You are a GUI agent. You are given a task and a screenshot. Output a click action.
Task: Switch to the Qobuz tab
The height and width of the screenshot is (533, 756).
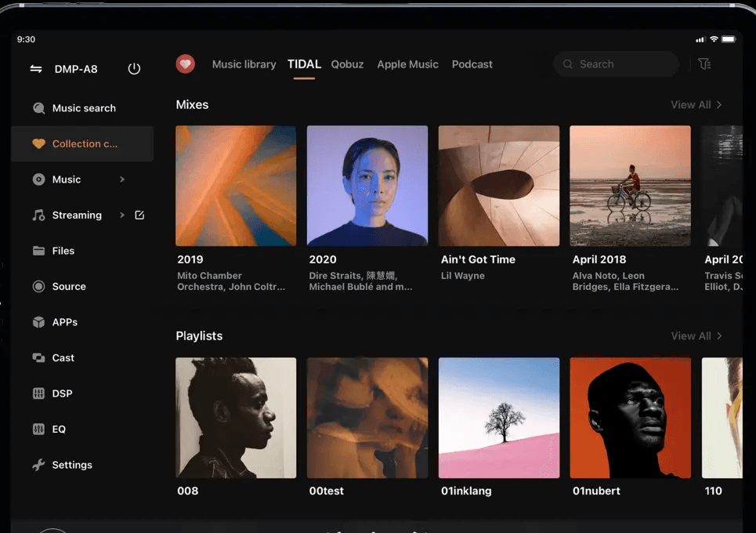coord(347,64)
